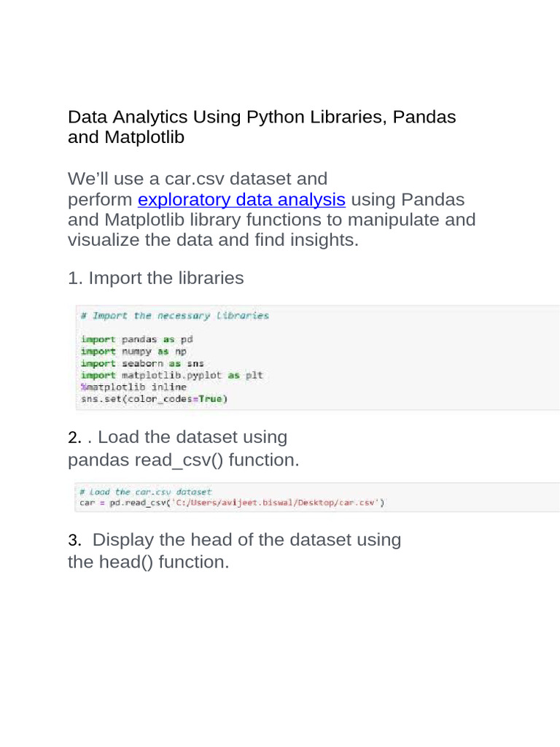Image resolution: width=560 pixels, height=747 pixels.
Task: Click the "# Load the car.csv dataset" comment
Action: click(x=145, y=492)
